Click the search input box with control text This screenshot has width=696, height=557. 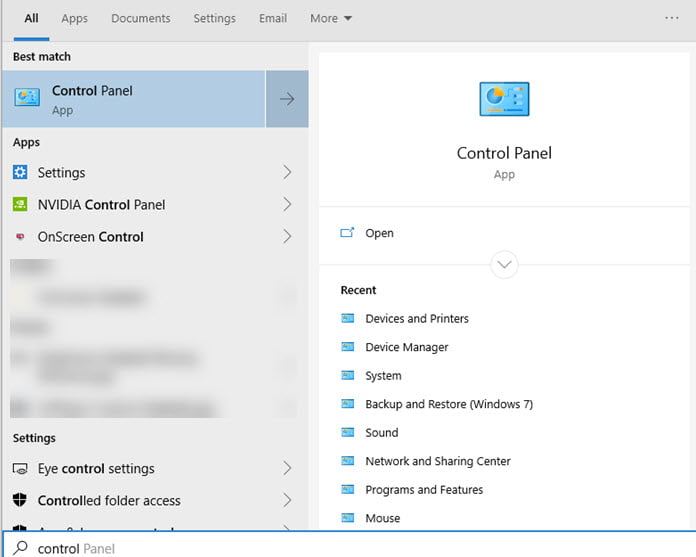pos(349,545)
